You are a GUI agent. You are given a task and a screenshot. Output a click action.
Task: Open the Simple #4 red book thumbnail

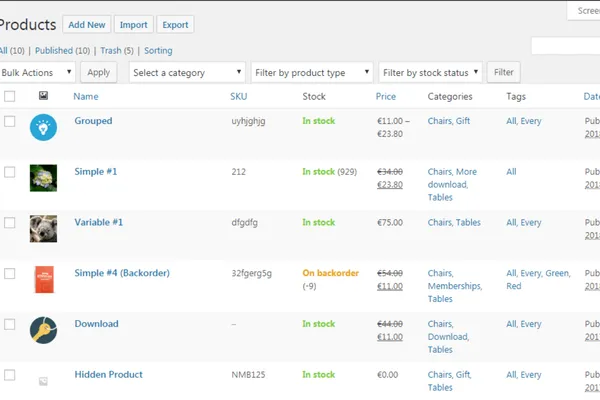(x=44, y=279)
